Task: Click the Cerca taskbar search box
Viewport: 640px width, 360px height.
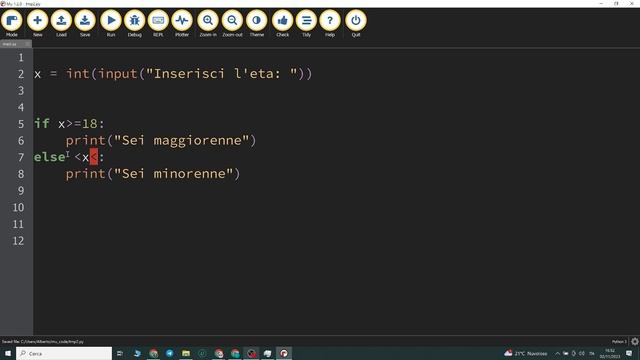Action: click(x=64, y=353)
